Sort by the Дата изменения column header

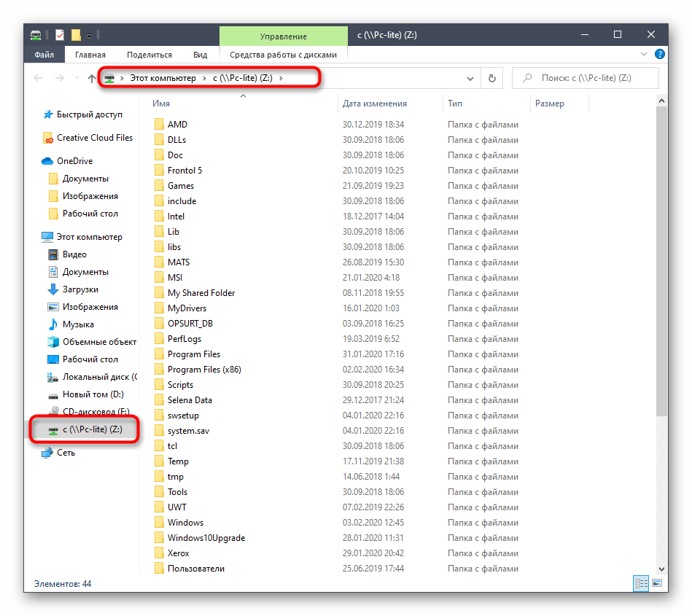(x=374, y=104)
